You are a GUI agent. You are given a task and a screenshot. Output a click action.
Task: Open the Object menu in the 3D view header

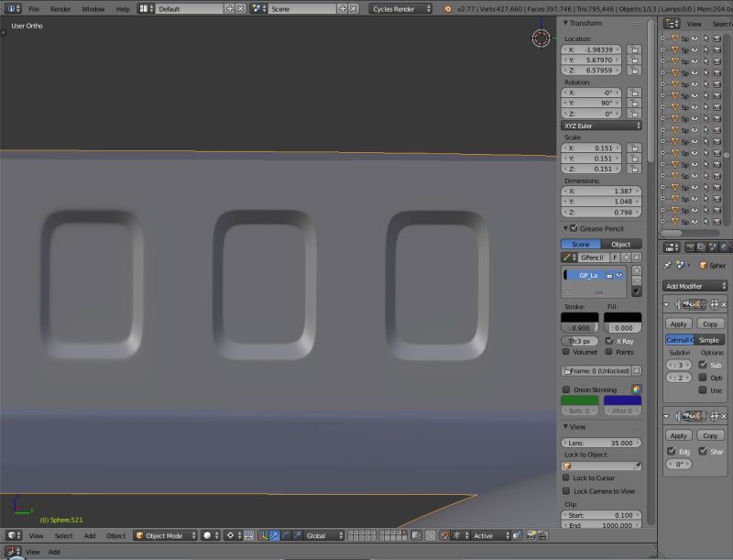point(115,536)
